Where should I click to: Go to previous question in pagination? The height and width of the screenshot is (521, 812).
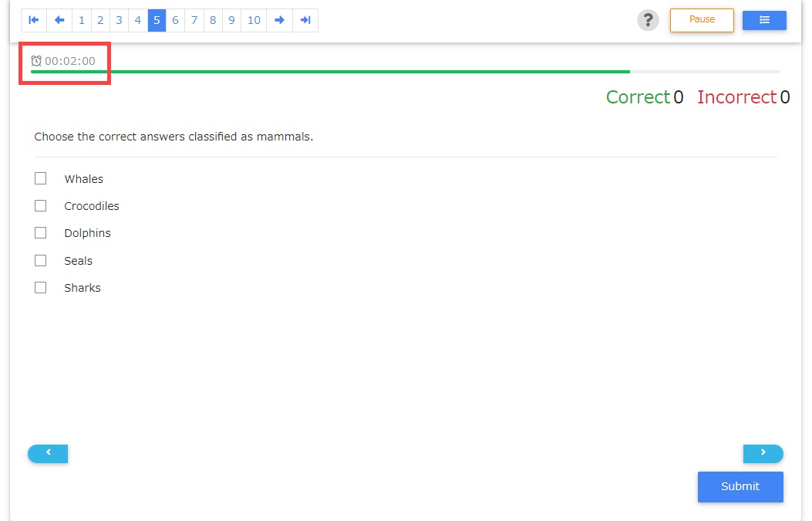click(x=59, y=20)
